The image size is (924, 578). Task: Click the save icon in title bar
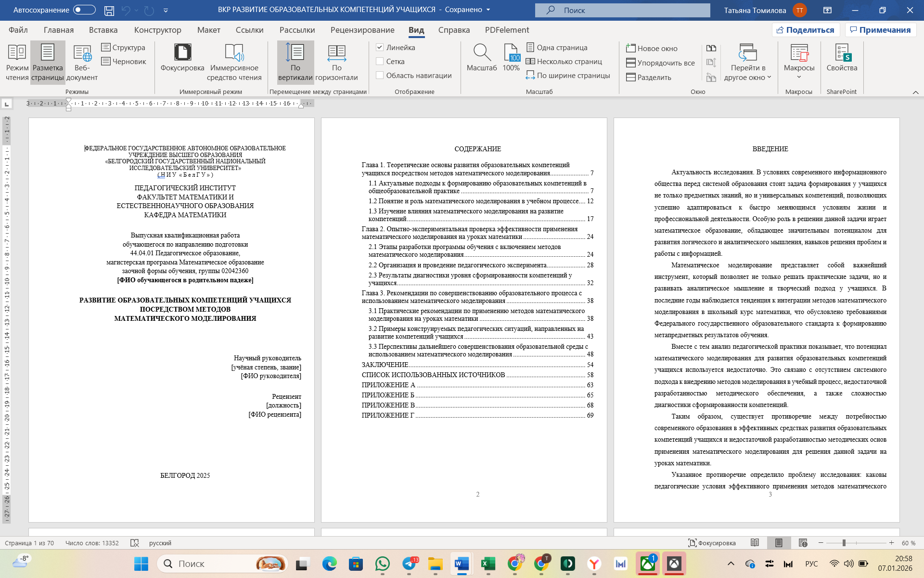109,10
